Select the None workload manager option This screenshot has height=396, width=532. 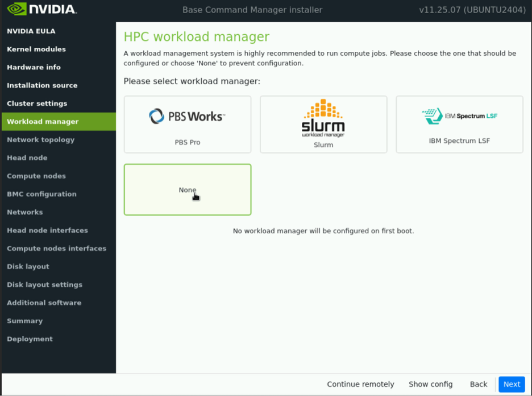[187, 189]
